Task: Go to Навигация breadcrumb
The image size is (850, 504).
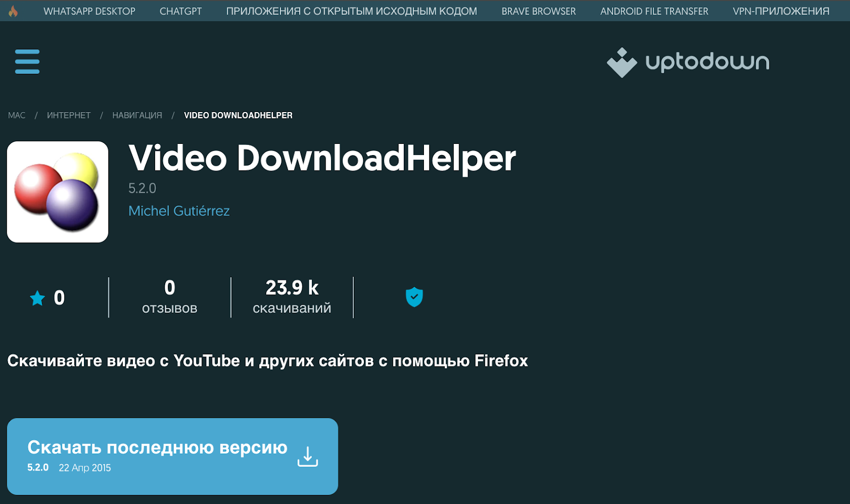Action: (137, 115)
